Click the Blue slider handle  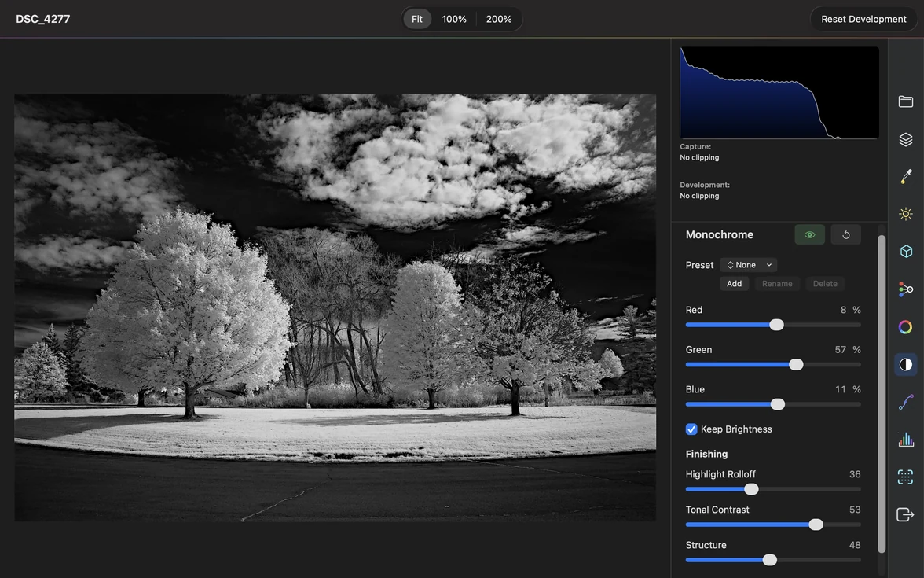click(778, 404)
